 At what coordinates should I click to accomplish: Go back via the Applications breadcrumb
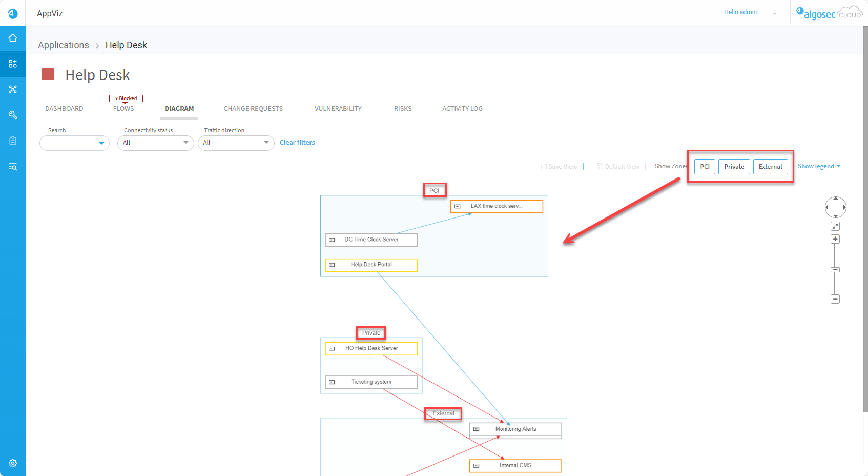[64, 45]
